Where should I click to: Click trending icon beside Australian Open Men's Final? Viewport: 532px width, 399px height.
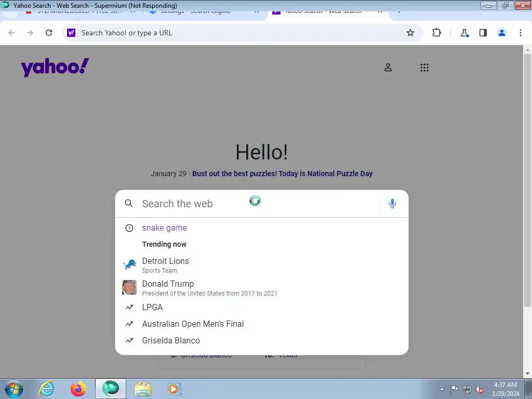pyautogui.click(x=129, y=324)
